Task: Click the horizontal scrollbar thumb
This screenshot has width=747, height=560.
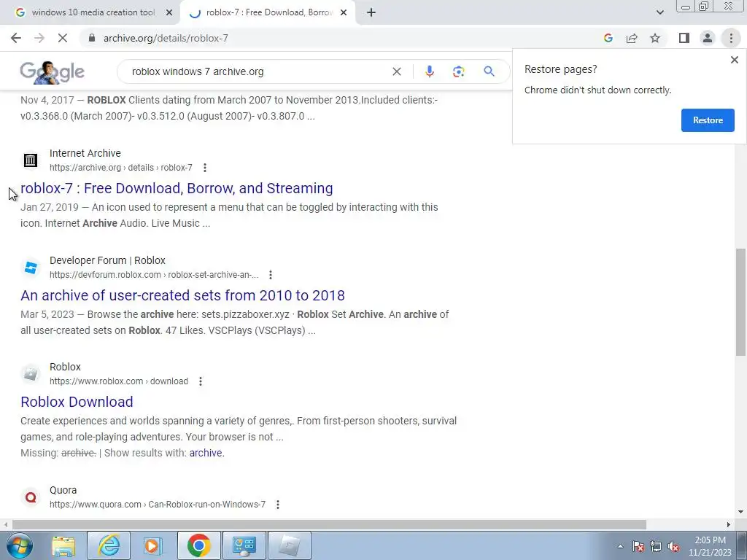Action: pos(329,524)
